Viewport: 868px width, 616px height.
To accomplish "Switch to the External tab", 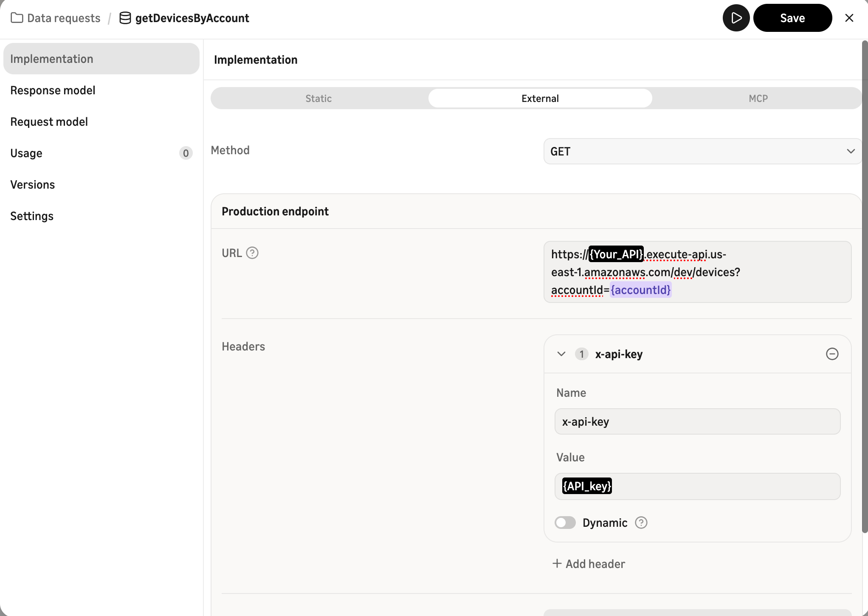I will pyautogui.click(x=540, y=99).
